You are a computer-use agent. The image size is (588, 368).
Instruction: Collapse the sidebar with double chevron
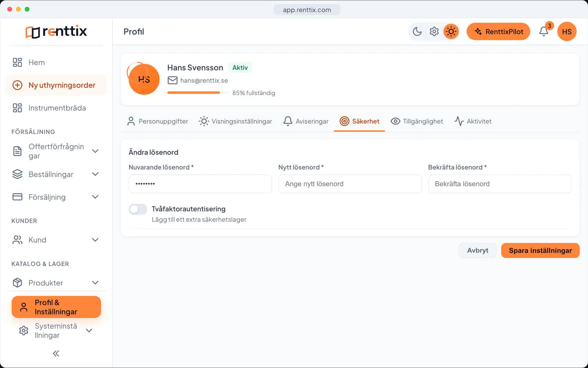click(x=56, y=354)
